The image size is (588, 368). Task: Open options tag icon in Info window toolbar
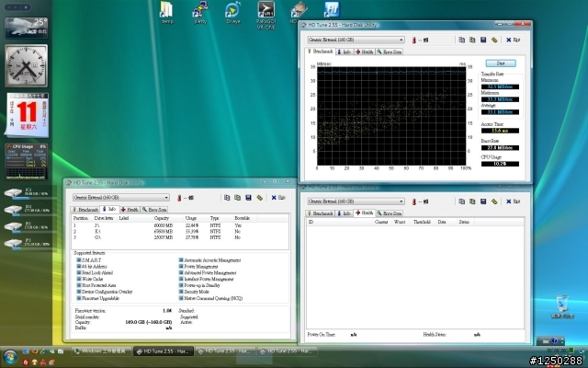point(259,198)
